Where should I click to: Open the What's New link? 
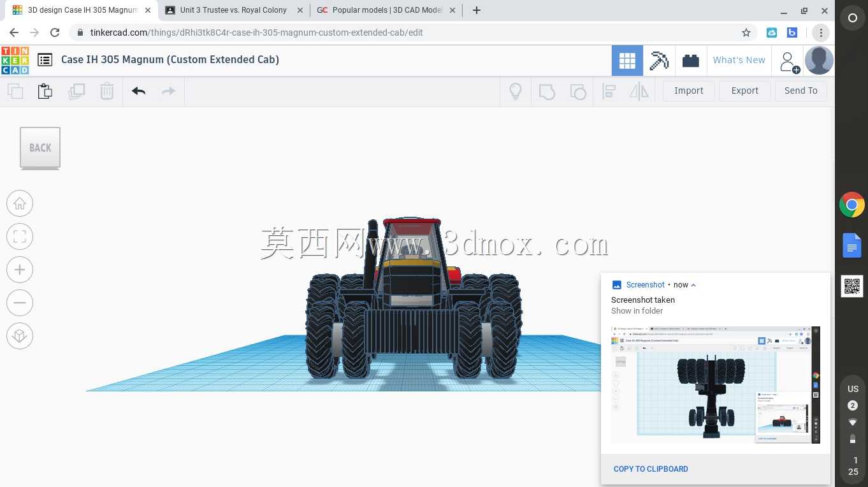click(x=739, y=60)
